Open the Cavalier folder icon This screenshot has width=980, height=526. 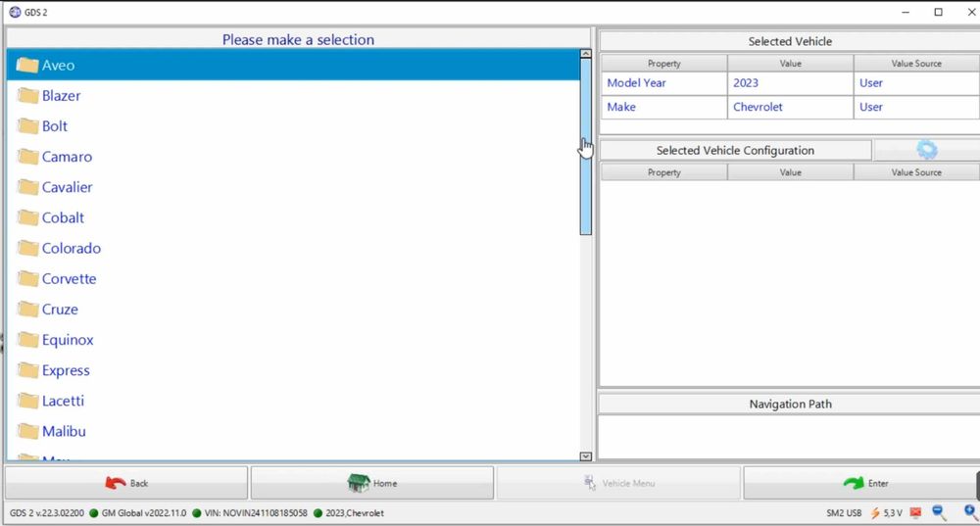tap(27, 187)
